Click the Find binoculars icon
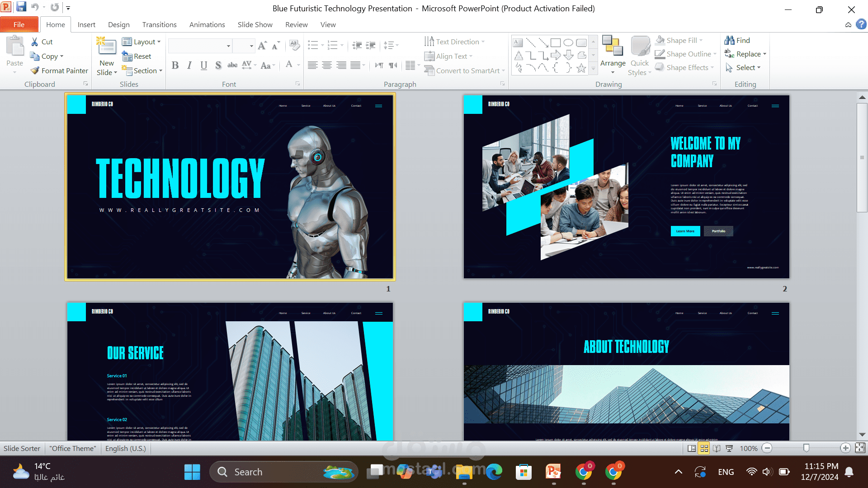The width and height of the screenshot is (868, 488). pos(729,40)
